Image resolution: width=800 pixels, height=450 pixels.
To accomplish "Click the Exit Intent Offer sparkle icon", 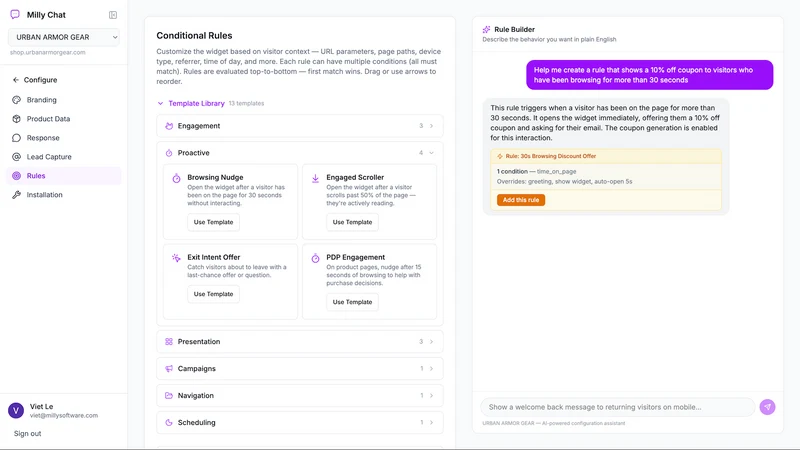I will click(x=176, y=258).
